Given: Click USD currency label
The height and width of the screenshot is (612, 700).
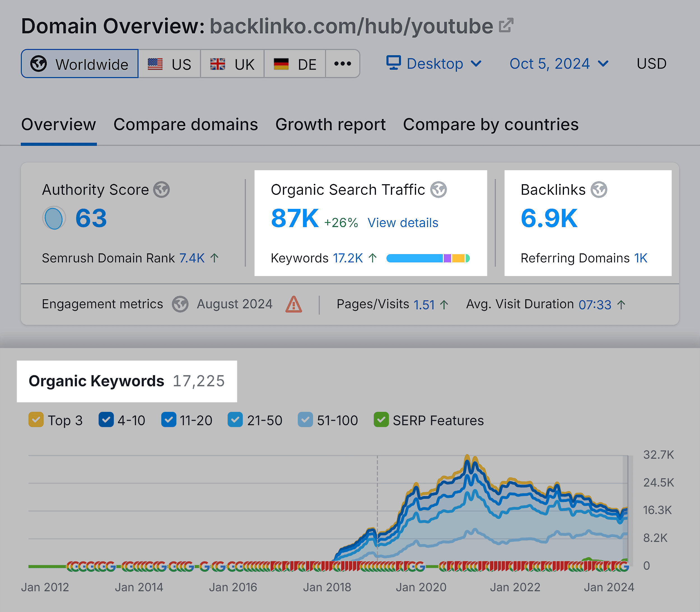Looking at the screenshot, I should 652,64.
